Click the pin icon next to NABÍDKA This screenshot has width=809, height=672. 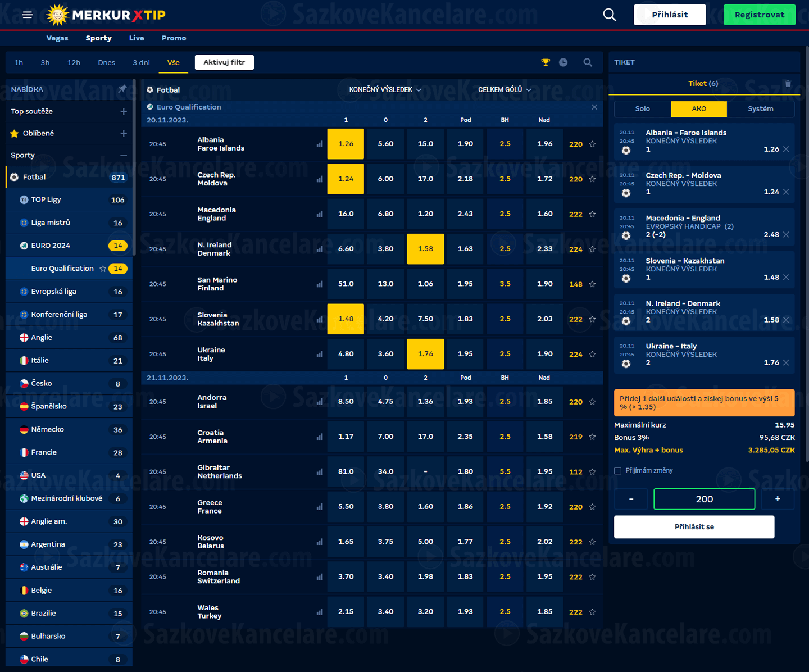coord(122,89)
